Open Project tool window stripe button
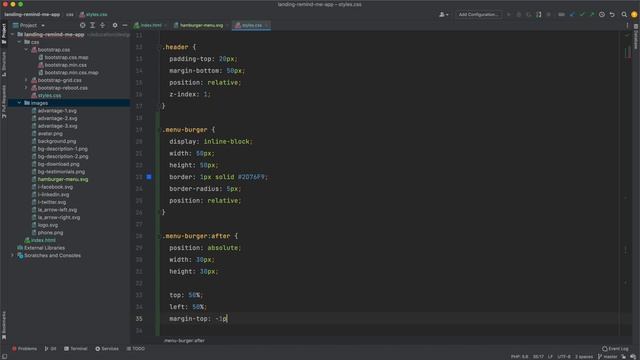 point(4,33)
